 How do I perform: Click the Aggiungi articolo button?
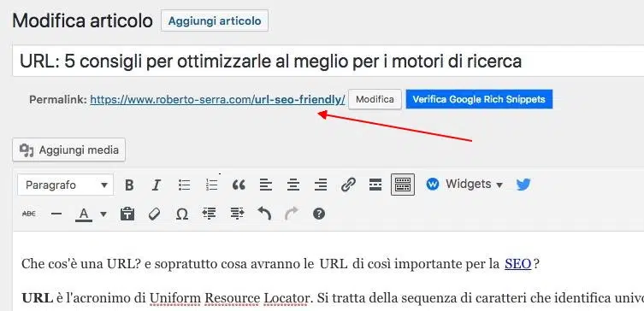click(x=215, y=21)
